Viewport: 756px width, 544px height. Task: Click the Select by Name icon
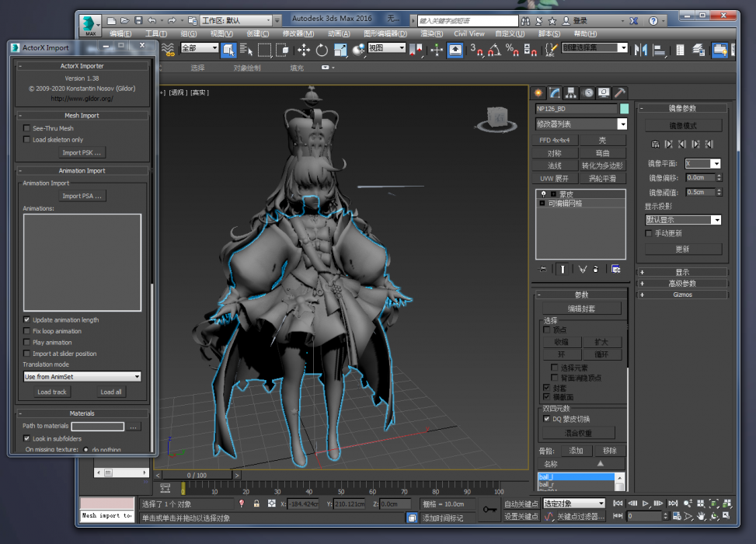[246, 50]
